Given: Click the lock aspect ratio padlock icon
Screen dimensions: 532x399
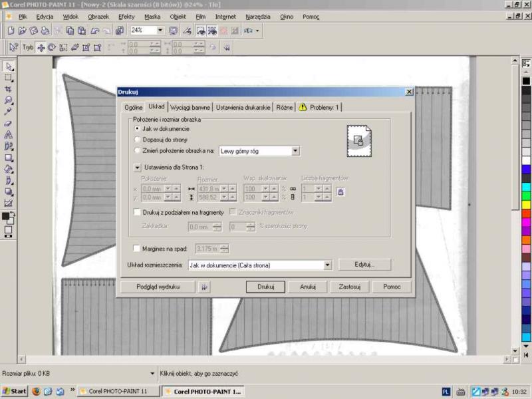Looking at the screenshot, I should coord(340,192).
